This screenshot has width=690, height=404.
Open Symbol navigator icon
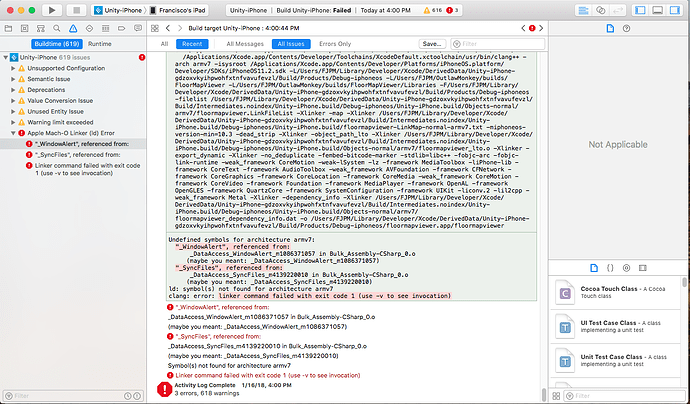point(41,29)
